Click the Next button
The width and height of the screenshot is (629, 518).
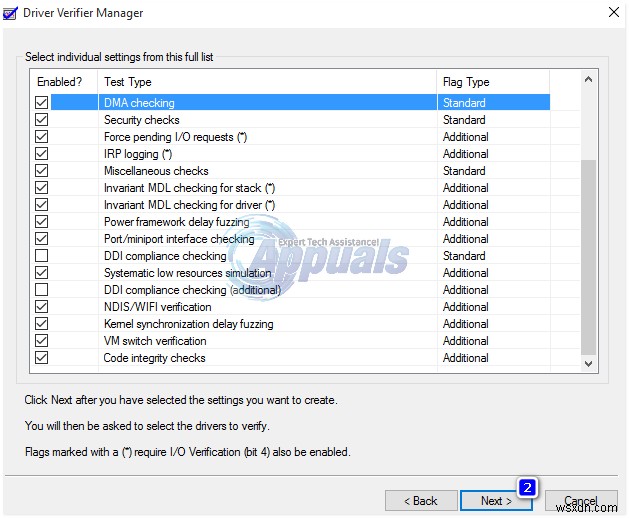[x=496, y=500]
